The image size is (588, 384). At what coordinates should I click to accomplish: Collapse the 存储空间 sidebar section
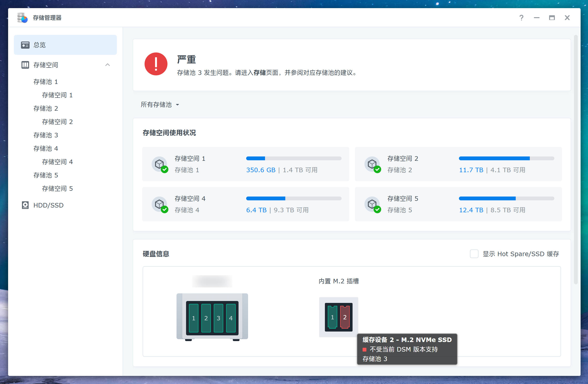pos(108,65)
